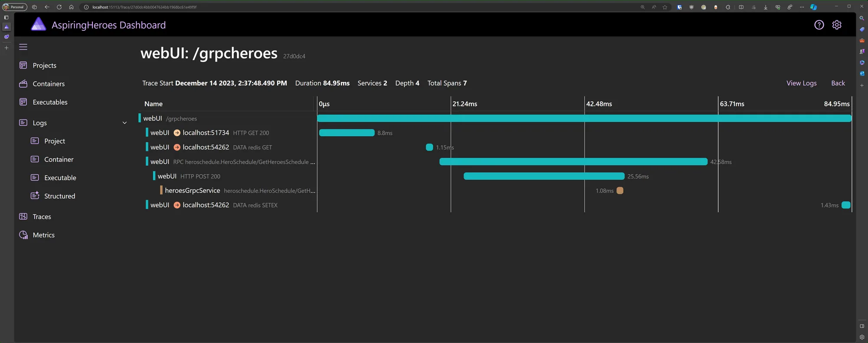This screenshot has width=868, height=343.
Task: Select the redis SETEX span row
Action: click(x=495, y=205)
